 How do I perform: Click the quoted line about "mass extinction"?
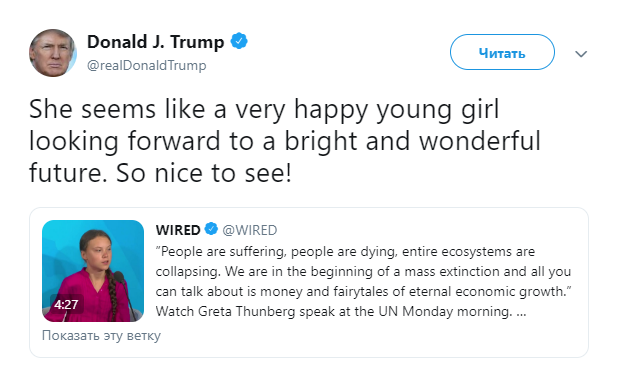(363, 271)
